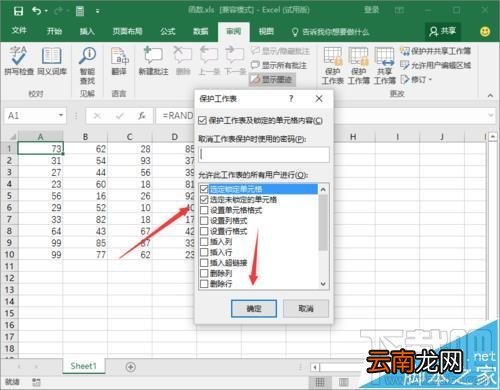Click the permissions list scroll down arrow
500x390 pixels.
tap(323, 284)
